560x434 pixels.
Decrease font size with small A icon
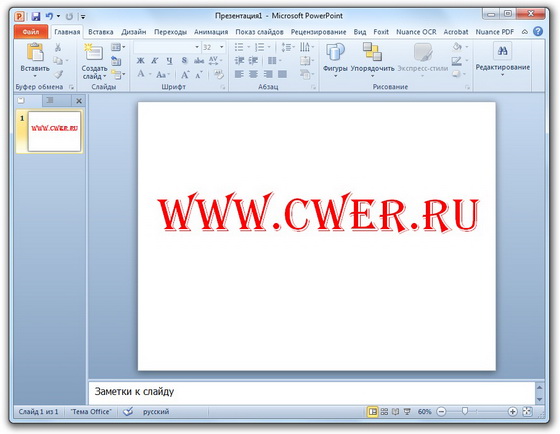point(199,75)
